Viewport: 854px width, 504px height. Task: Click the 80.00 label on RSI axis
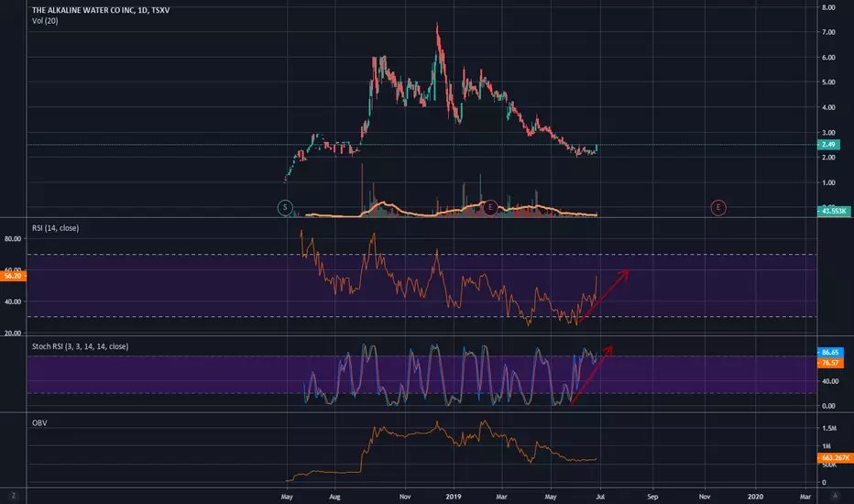point(13,238)
